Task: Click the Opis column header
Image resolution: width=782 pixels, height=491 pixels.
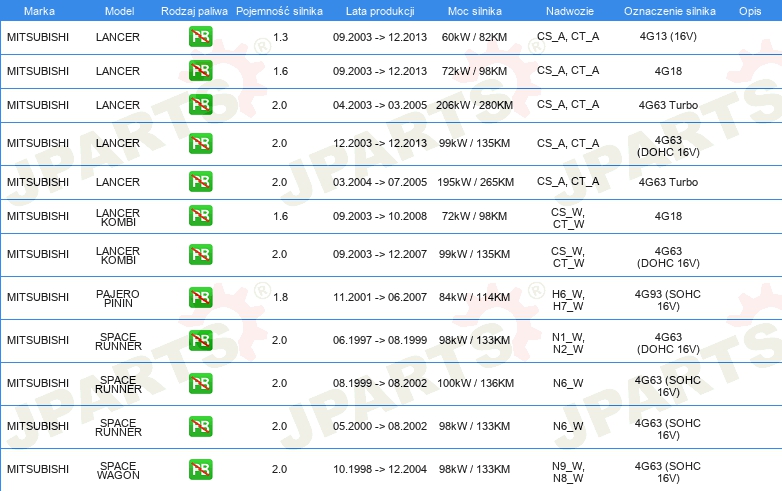Action: (750, 11)
